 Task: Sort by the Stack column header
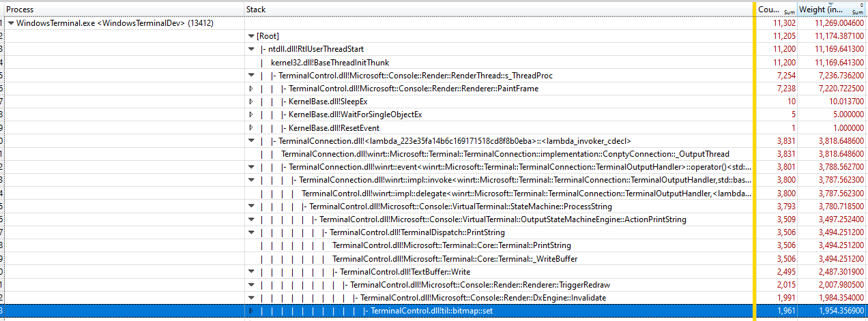(499, 10)
